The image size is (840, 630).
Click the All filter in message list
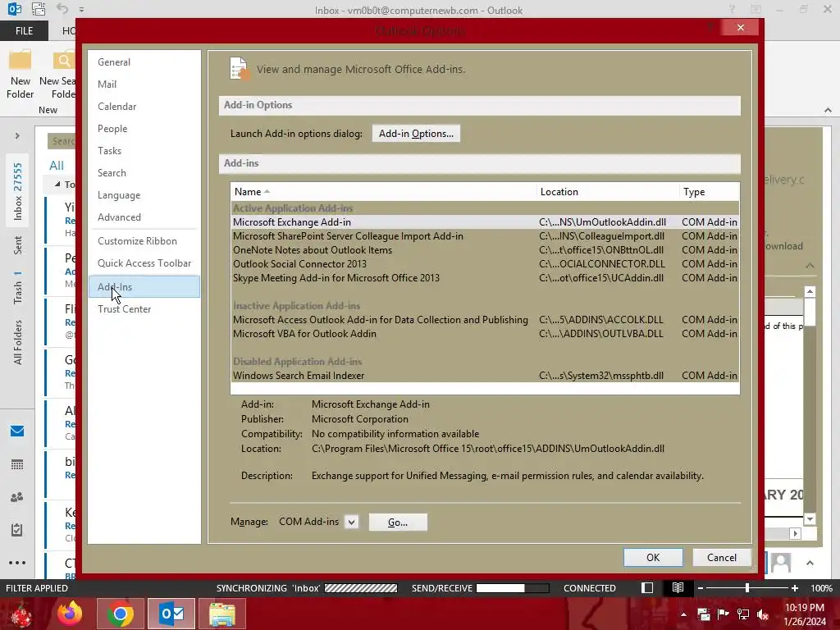click(x=57, y=166)
